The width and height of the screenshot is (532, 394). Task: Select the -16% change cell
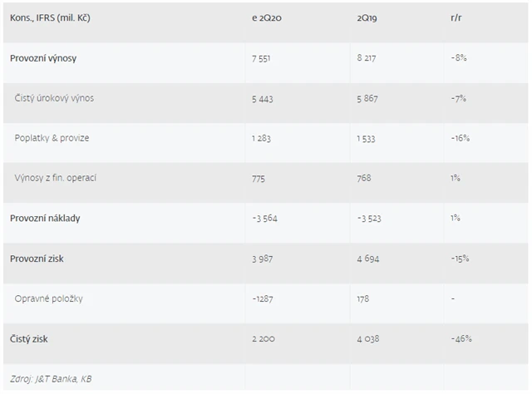pyautogui.click(x=461, y=138)
